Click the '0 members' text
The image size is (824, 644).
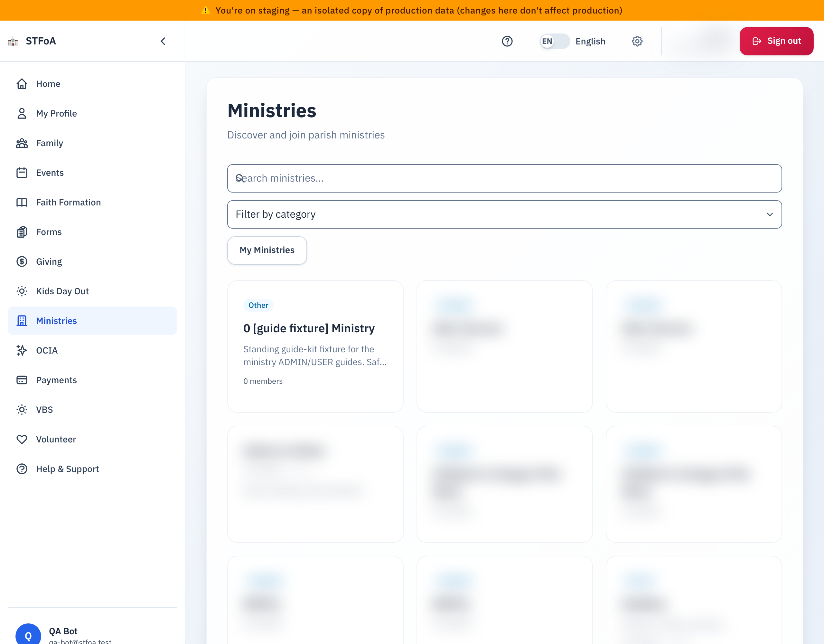pos(263,381)
